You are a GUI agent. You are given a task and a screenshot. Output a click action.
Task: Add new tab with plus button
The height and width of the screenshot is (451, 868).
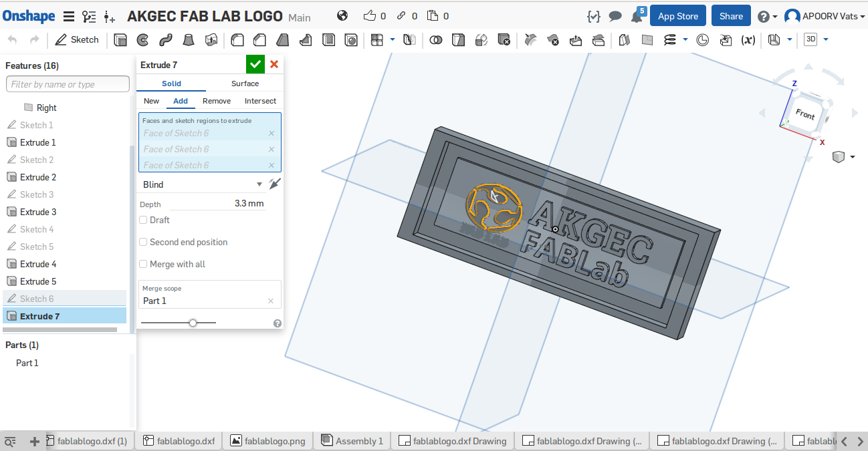click(x=35, y=442)
